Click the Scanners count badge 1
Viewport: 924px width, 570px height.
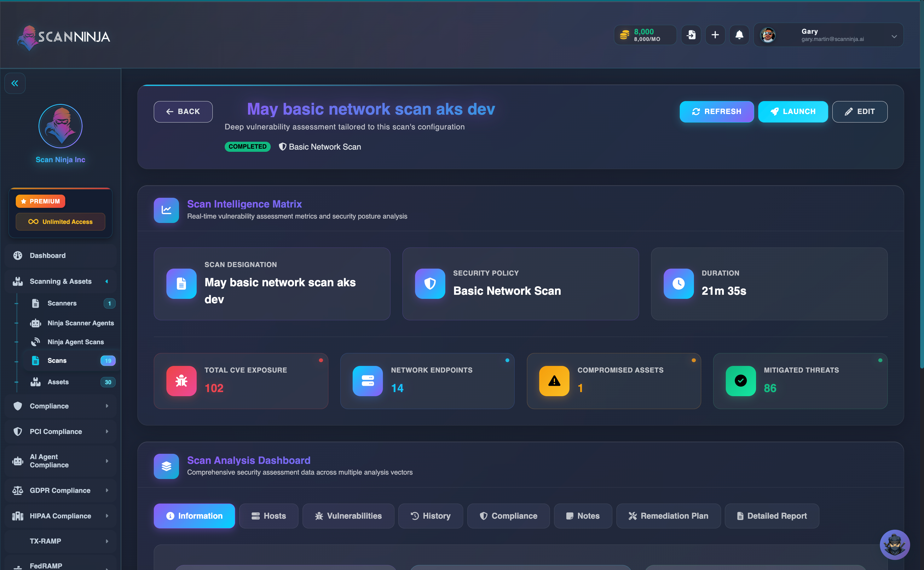pos(109,304)
